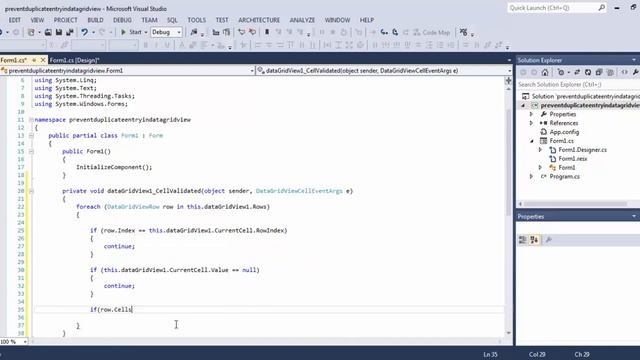
Task: Collapse the Form1.cs node in Solution Explorer
Action: pos(532,141)
